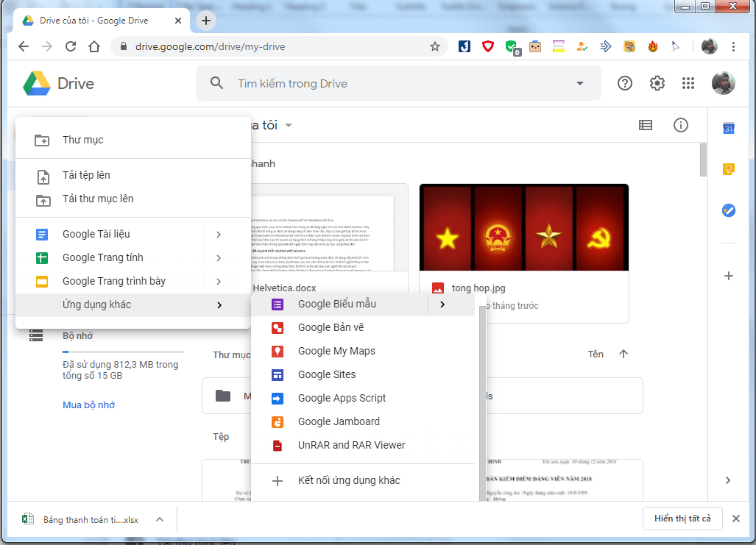Expand Google Trang tính submenu arrow
756x545 pixels.
click(219, 258)
